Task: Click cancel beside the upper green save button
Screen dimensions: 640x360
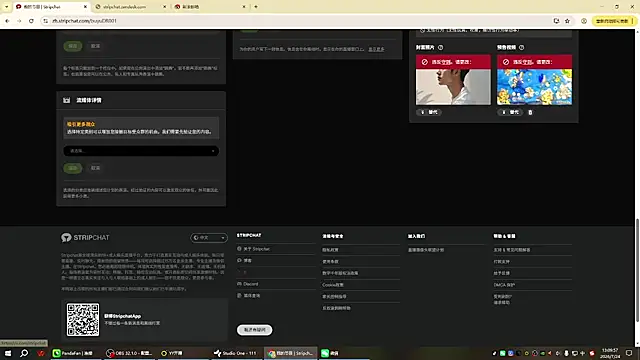Action: 96,46
